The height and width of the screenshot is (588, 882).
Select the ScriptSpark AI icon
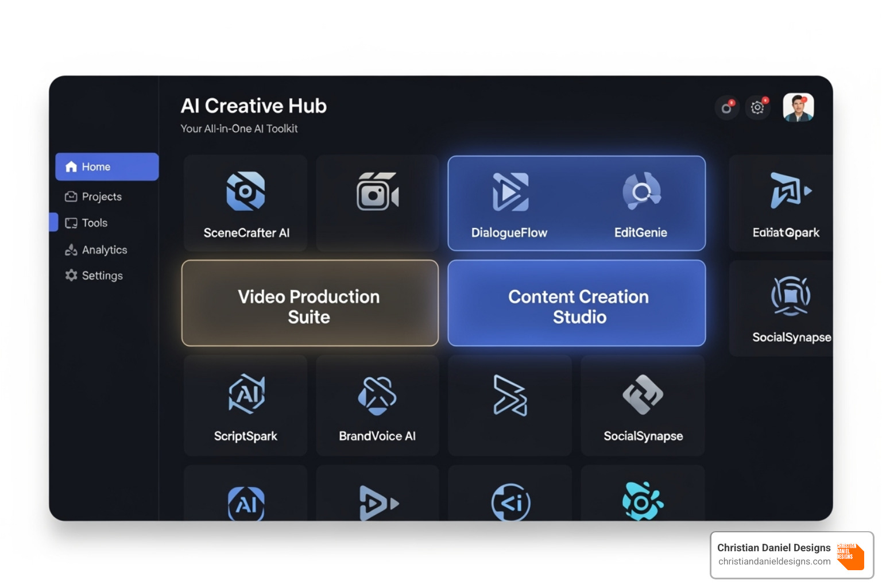[x=246, y=394]
